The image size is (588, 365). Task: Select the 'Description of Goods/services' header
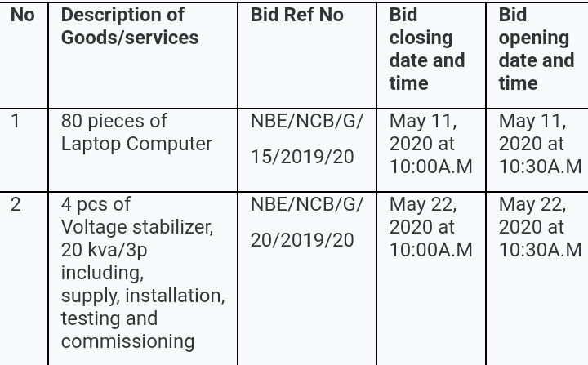tap(130, 26)
